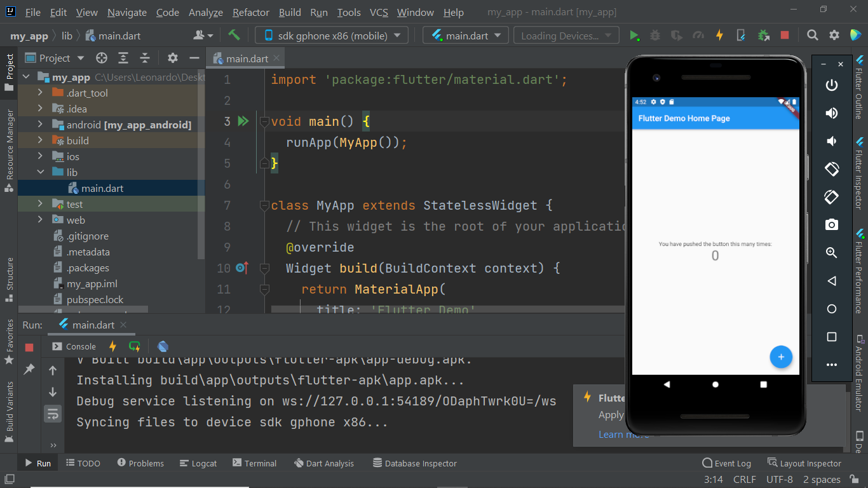Screen dimensions: 868x488
Task: Run main.dart with the green Run icon
Action: click(x=635, y=35)
